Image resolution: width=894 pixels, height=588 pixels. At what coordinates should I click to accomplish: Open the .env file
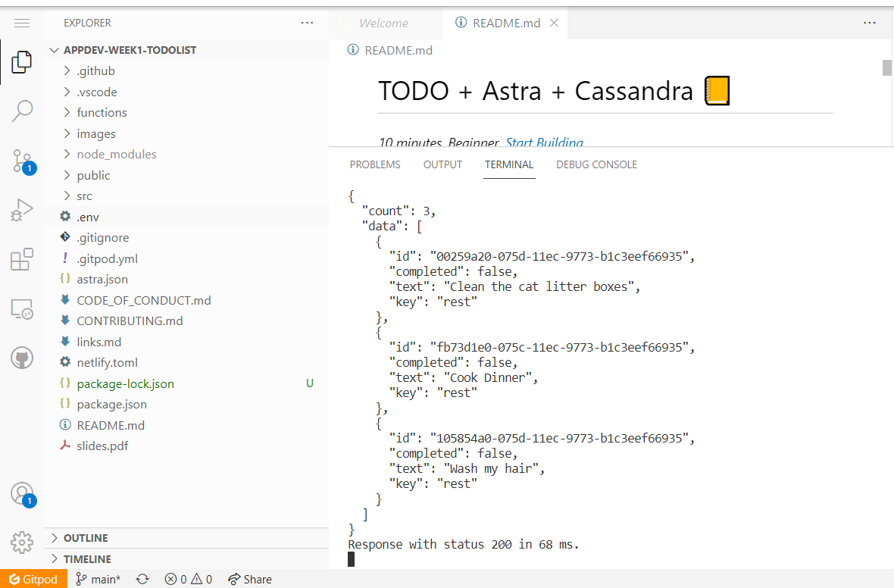(187, 217)
